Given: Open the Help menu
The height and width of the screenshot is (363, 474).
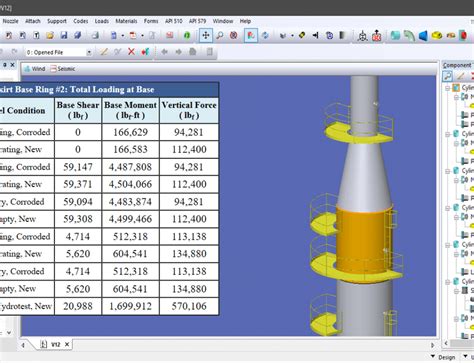Looking at the screenshot, I should coord(245,21).
